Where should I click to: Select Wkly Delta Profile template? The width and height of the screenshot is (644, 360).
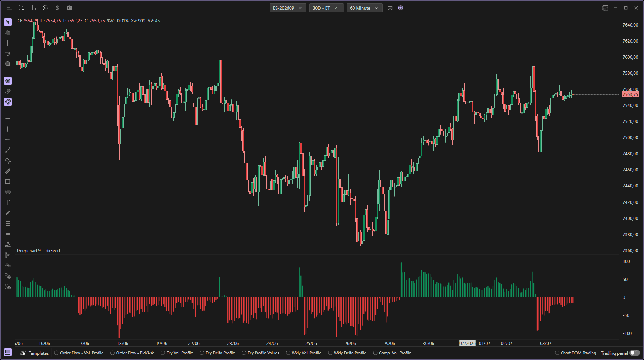(x=347, y=353)
